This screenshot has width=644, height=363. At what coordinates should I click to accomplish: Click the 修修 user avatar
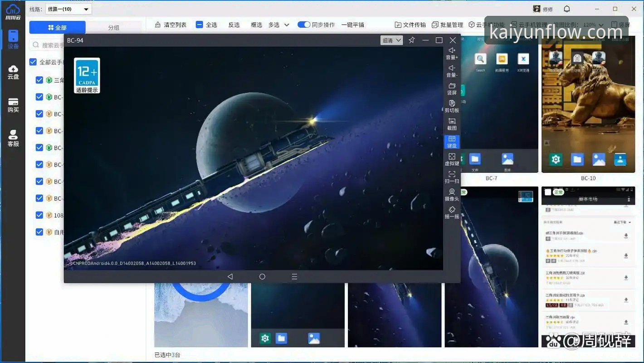click(537, 9)
